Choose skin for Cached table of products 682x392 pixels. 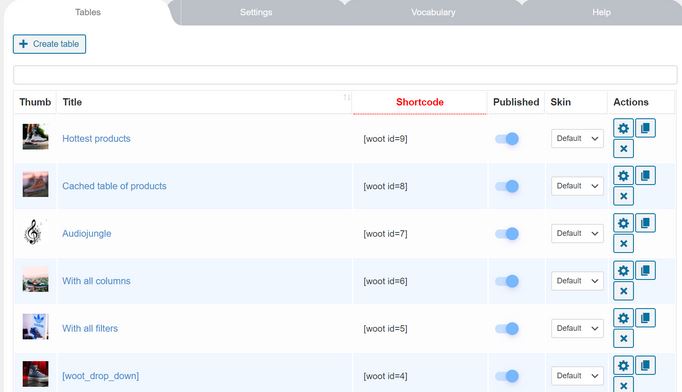coord(577,186)
